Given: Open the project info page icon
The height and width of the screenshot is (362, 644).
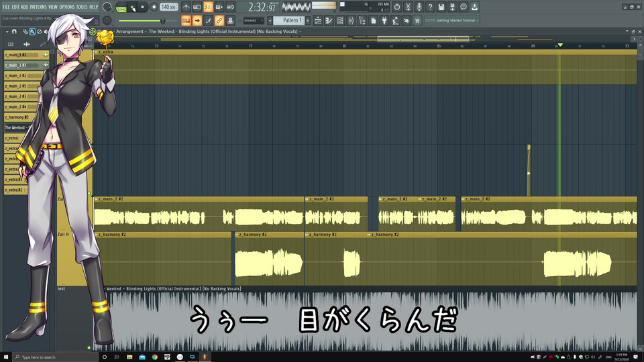Looking at the screenshot, I should point(374,21).
